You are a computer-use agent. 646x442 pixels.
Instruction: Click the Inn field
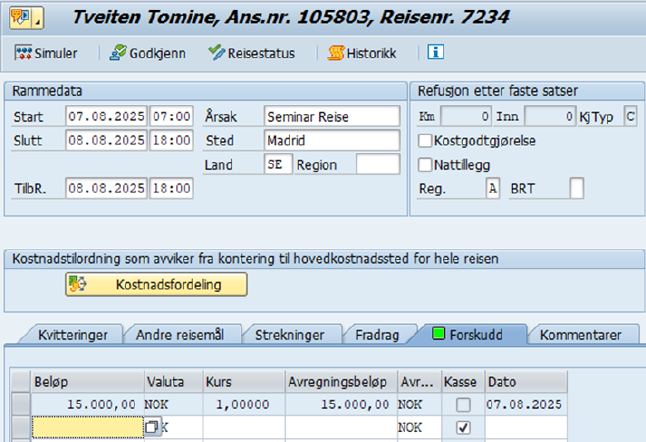(550, 116)
